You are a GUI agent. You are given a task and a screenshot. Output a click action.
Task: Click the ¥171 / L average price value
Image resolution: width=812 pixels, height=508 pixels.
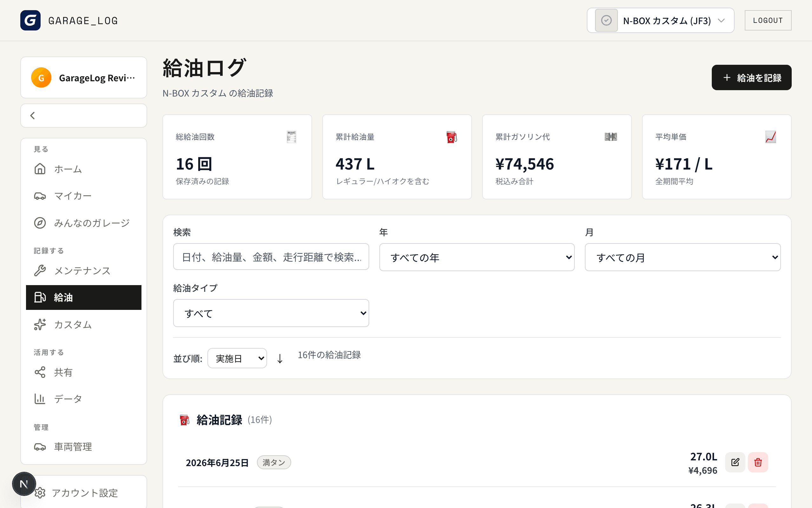[684, 164]
